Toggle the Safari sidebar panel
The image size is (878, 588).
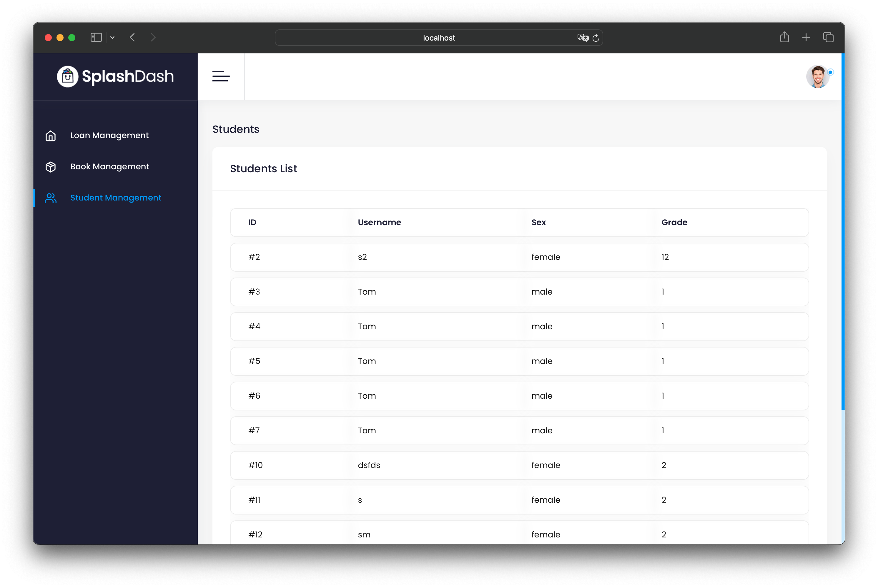(96, 37)
